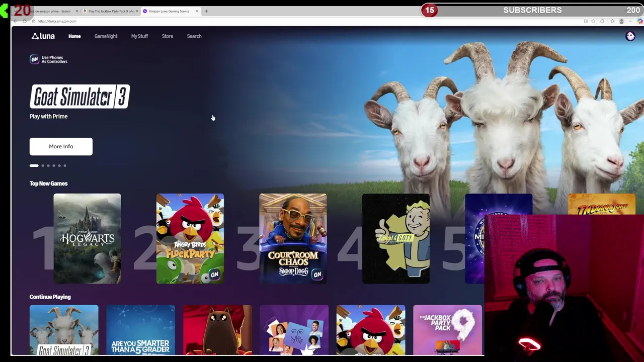The width and height of the screenshot is (644, 362).
Task: Add page to favorites star icon
Action: (593, 21)
